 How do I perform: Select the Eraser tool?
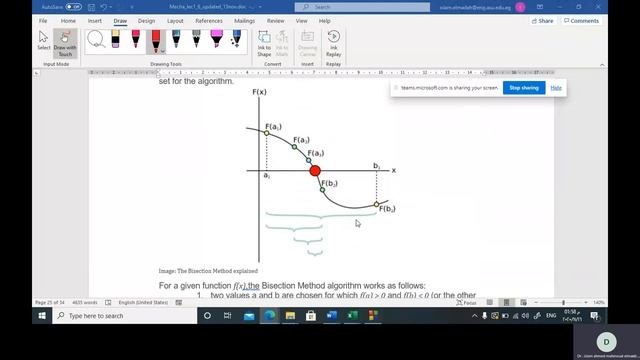(116, 39)
